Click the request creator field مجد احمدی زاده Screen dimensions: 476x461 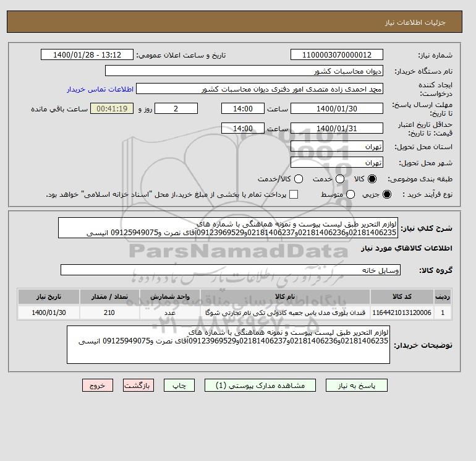click(x=260, y=89)
